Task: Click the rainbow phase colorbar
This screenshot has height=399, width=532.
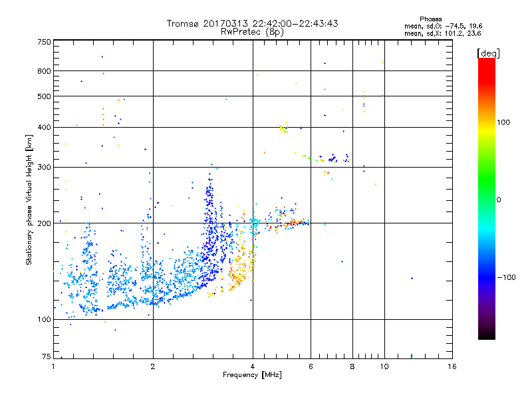Action: (487, 198)
